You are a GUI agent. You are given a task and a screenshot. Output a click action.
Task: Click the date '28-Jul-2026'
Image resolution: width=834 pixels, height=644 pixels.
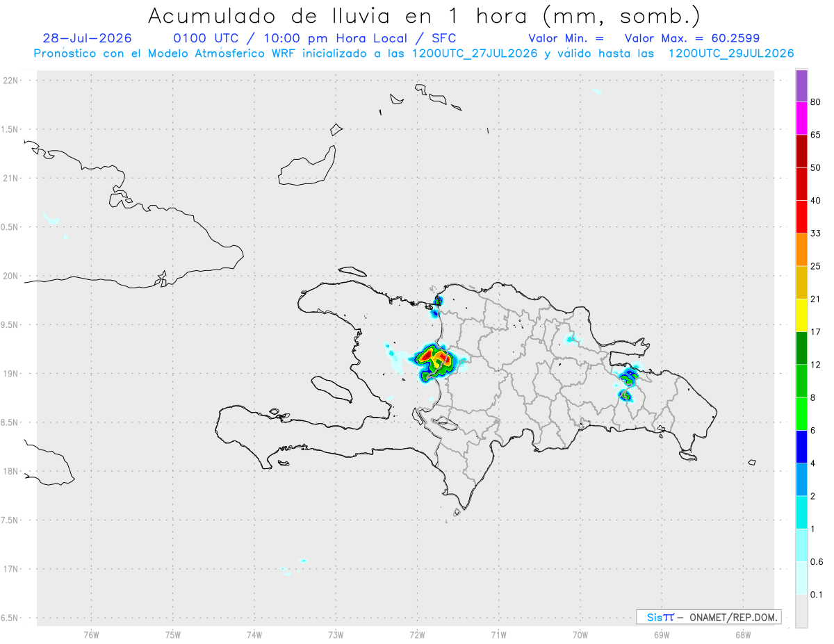point(86,38)
